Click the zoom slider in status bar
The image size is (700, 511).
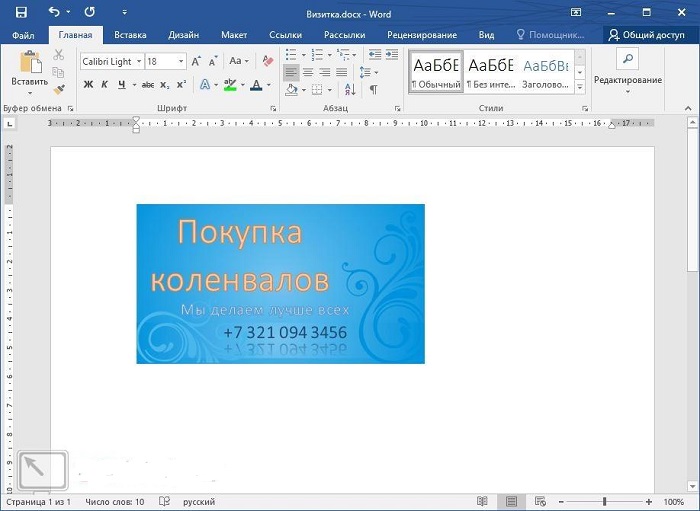click(x=604, y=501)
